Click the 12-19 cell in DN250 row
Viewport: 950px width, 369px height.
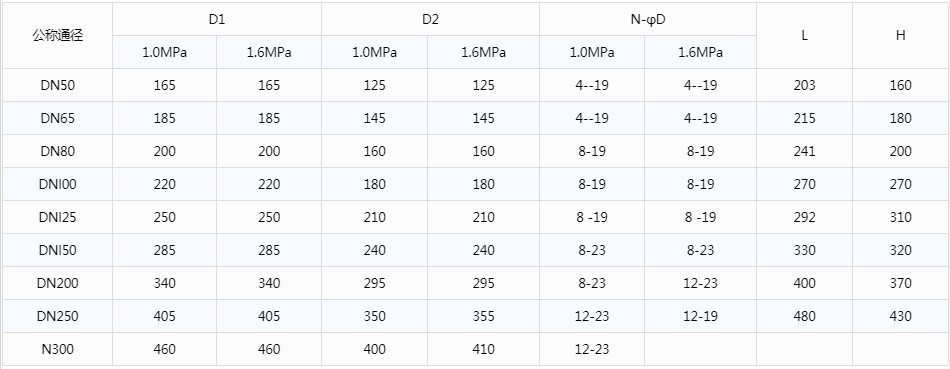(x=700, y=316)
